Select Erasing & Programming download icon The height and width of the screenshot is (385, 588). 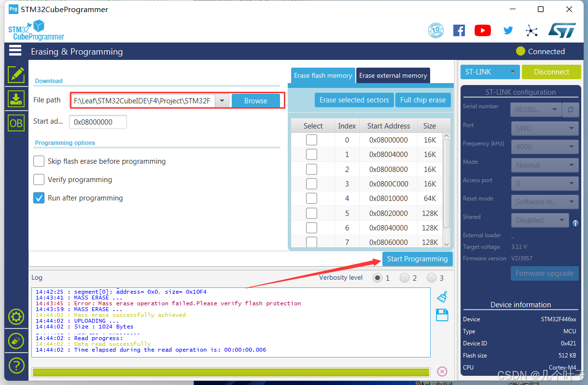pos(16,99)
